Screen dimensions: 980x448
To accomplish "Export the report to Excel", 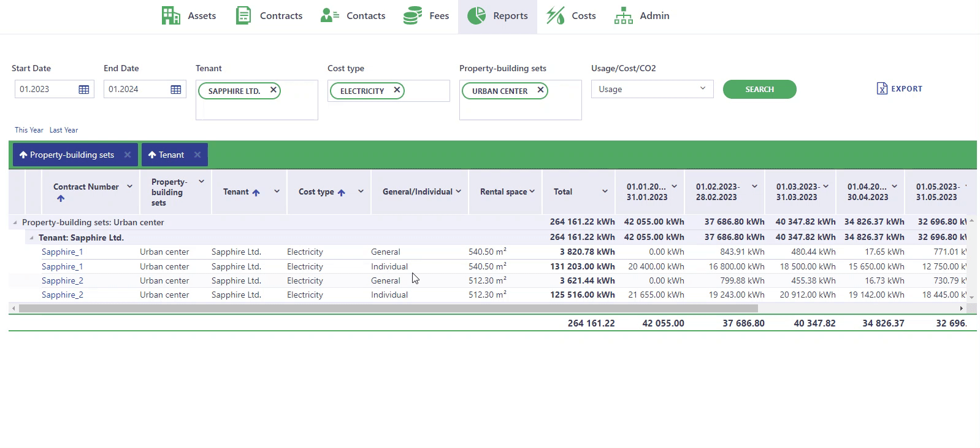I will (899, 89).
